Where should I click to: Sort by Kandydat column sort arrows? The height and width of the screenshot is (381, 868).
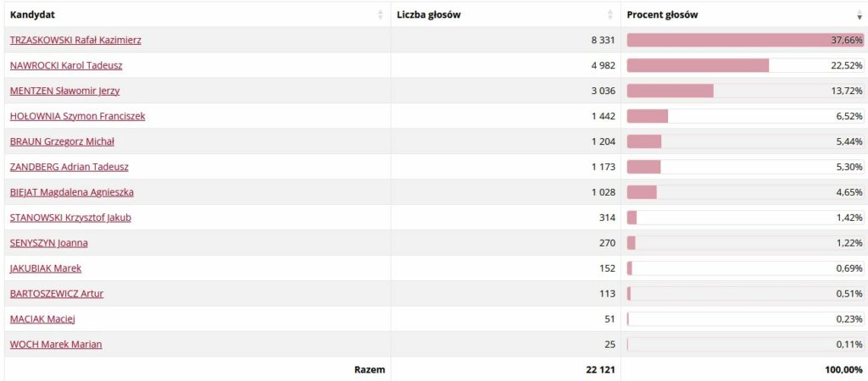click(381, 15)
